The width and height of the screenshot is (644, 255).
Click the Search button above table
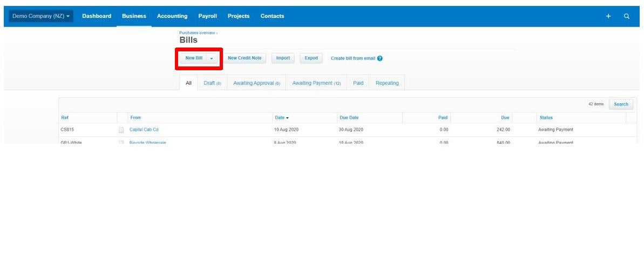pyautogui.click(x=621, y=104)
